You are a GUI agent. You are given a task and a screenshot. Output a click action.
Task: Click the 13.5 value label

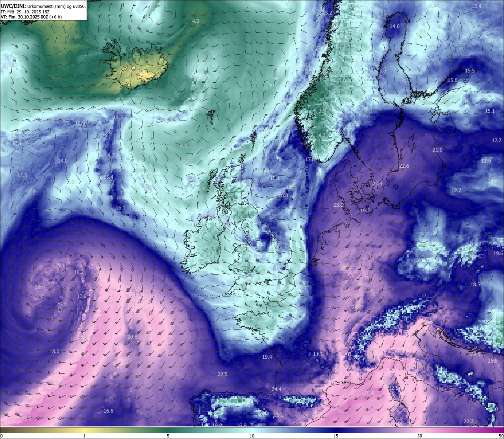[22, 176]
